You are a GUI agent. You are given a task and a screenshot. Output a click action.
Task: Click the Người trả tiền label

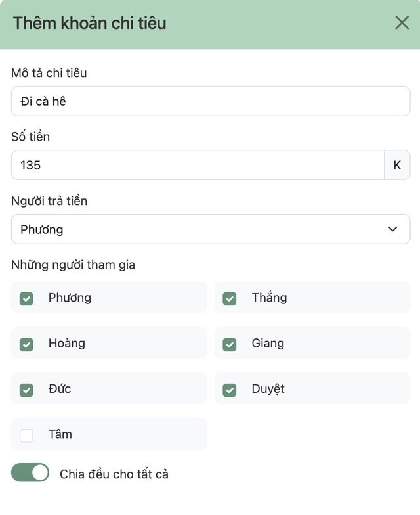point(49,201)
